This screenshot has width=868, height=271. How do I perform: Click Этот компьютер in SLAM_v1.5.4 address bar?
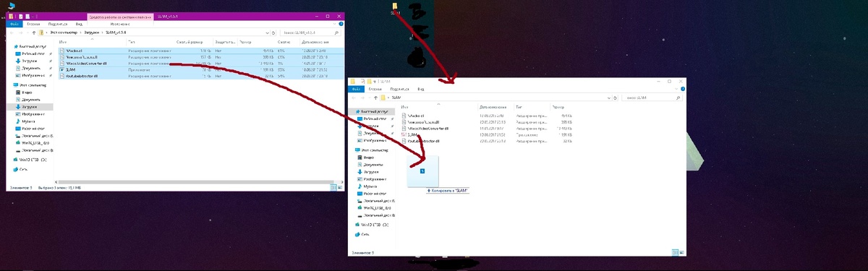click(64, 33)
